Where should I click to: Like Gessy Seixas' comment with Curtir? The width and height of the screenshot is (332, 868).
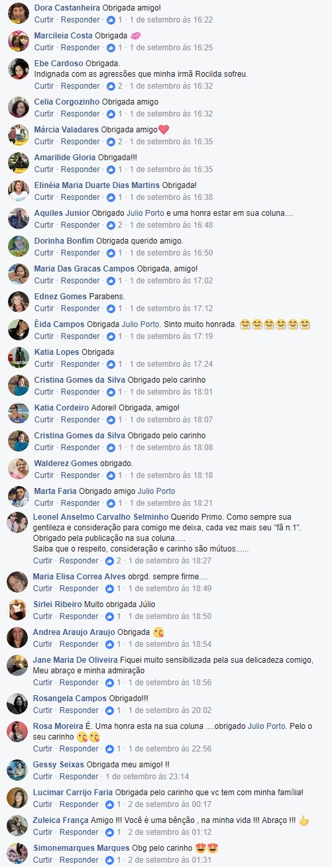(43, 777)
